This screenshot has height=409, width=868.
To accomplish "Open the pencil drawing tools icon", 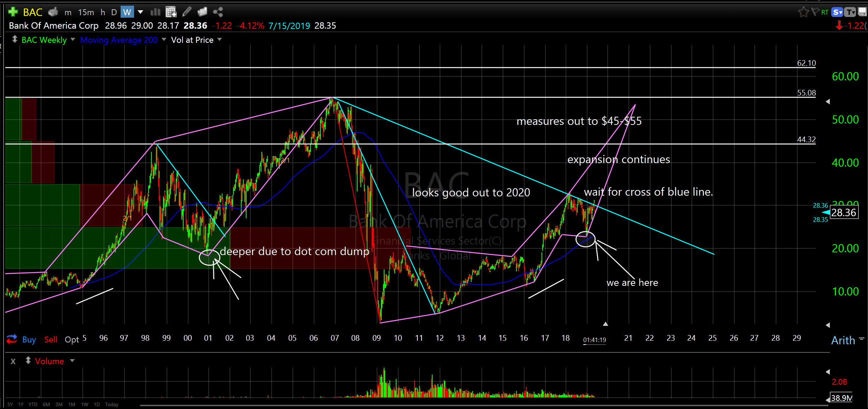I will (187, 12).
